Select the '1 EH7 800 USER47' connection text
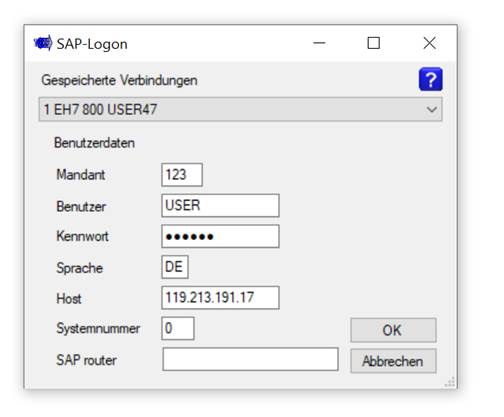504x417 pixels. coord(100,110)
